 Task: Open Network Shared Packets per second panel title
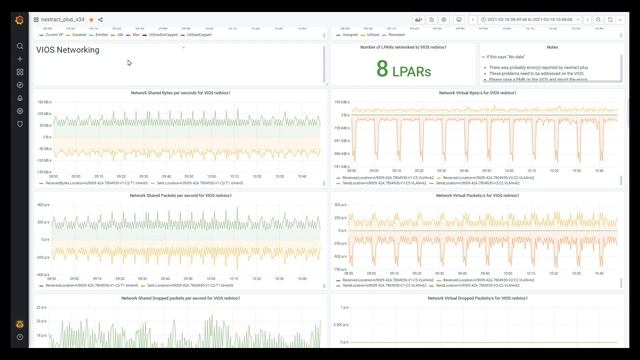pos(180,196)
